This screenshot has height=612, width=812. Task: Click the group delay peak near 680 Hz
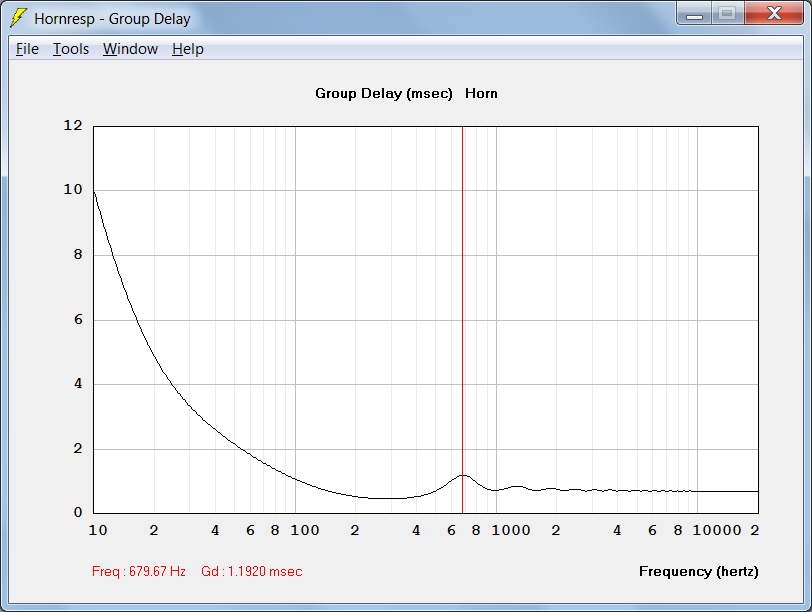(463, 475)
